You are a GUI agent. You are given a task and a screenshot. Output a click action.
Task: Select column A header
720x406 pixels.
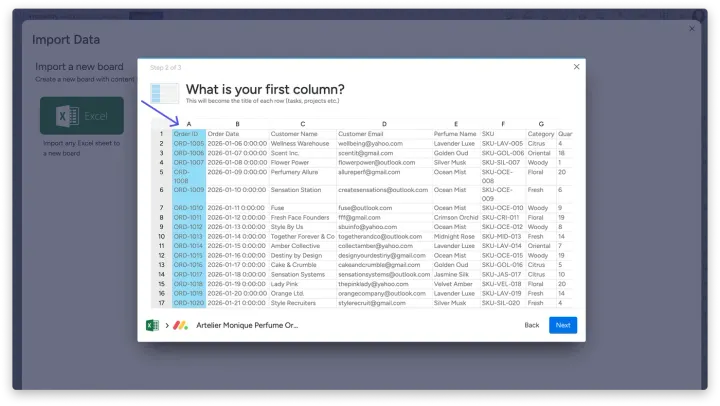point(189,124)
